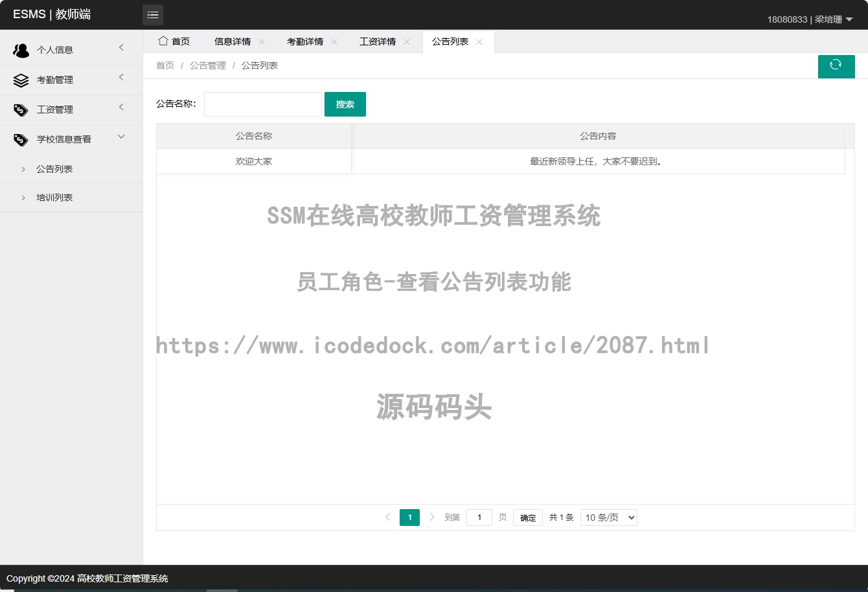The height and width of the screenshot is (592, 868).
Task: Click the 公告名称 column header
Action: click(x=254, y=136)
